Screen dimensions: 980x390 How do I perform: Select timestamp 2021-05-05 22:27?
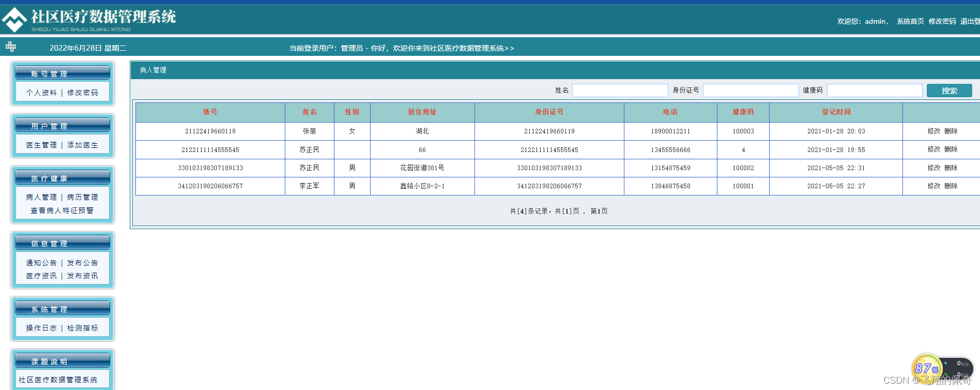(836, 186)
